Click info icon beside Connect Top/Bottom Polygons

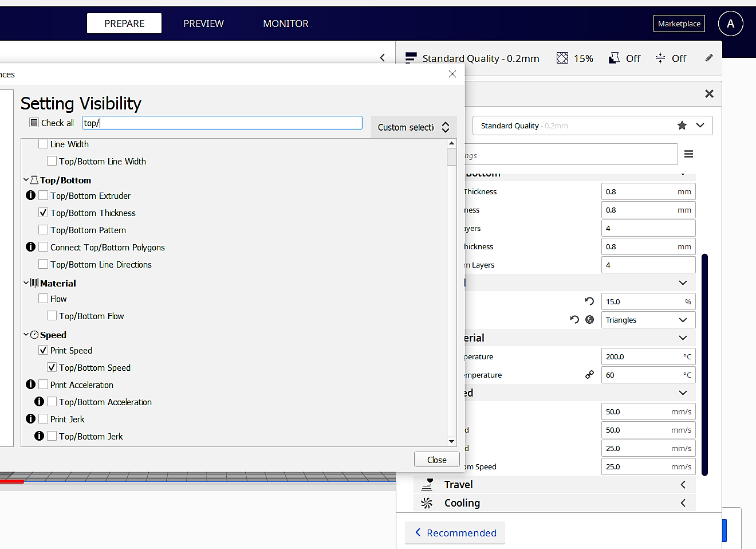point(31,247)
